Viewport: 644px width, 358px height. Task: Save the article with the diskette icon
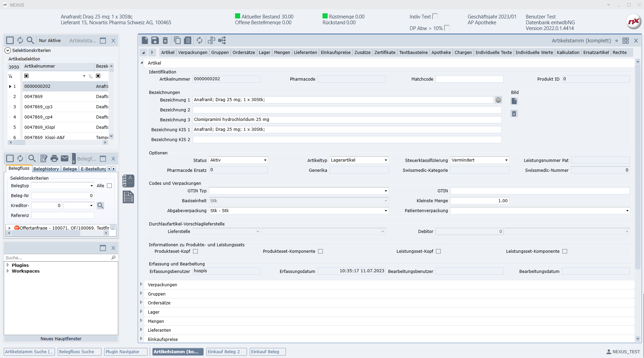coord(155,40)
